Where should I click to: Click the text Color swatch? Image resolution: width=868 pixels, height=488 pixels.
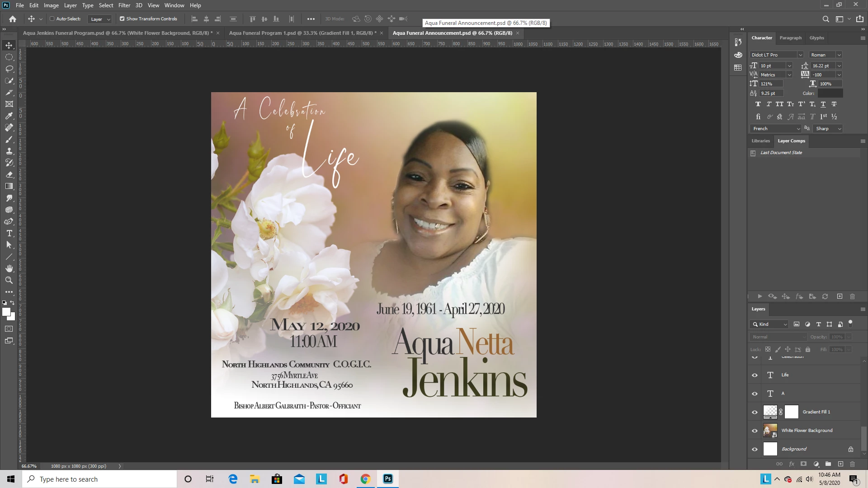coord(830,94)
